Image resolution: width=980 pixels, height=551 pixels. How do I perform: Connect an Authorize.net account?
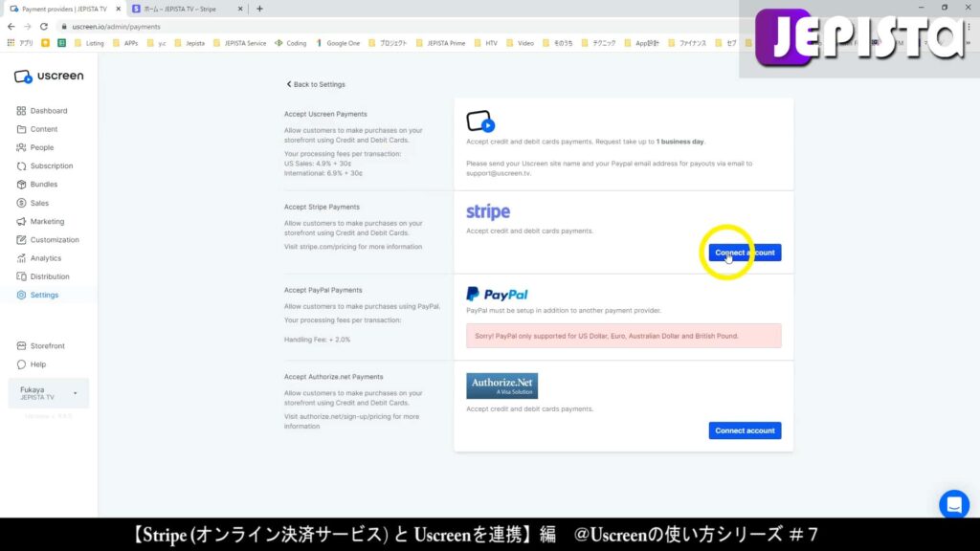pyautogui.click(x=745, y=430)
